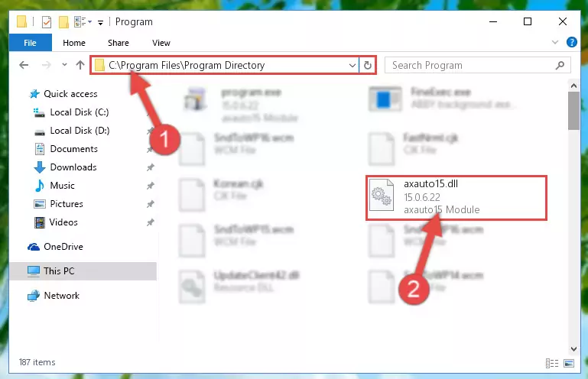This screenshot has width=588, height=379.
Task: Click the pin icon next to Downloads
Action: (x=151, y=167)
